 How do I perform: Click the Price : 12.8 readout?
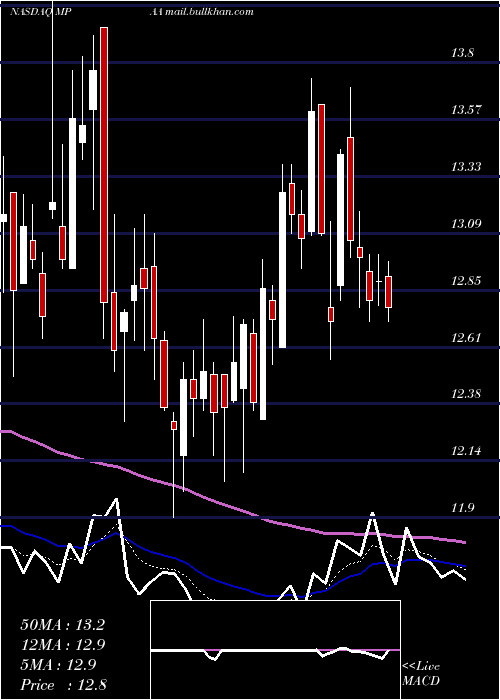pyautogui.click(x=63, y=685)
